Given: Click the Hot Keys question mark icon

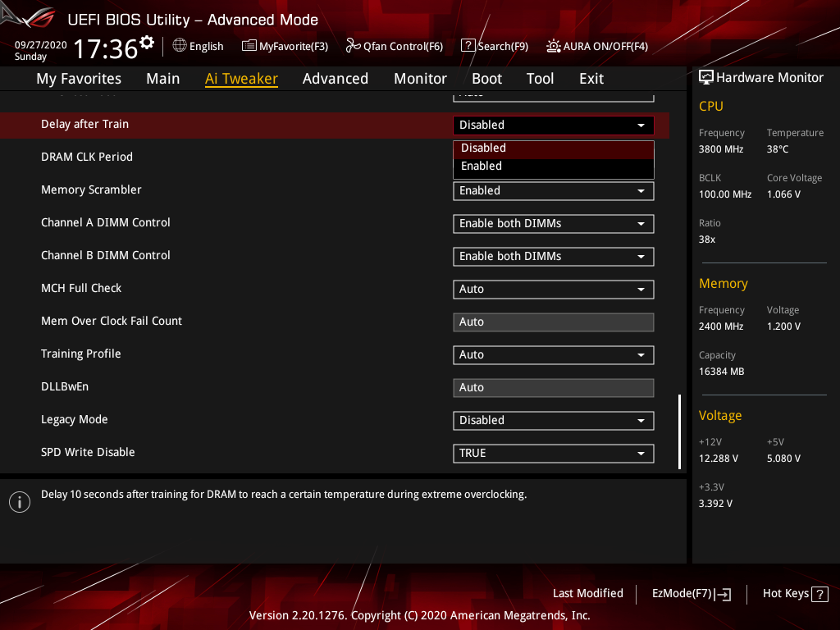Looking at the screenshot, I should pos(819,594).
